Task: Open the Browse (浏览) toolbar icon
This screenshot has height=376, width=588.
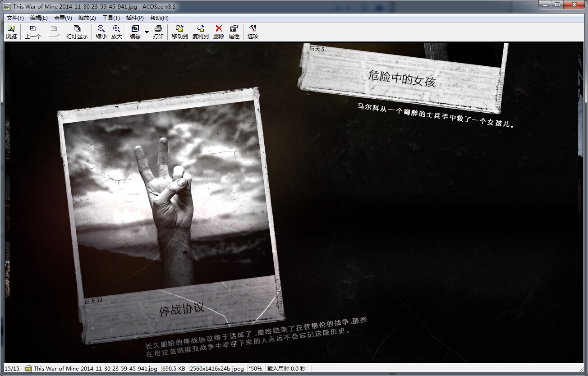Action: point(11,32)
